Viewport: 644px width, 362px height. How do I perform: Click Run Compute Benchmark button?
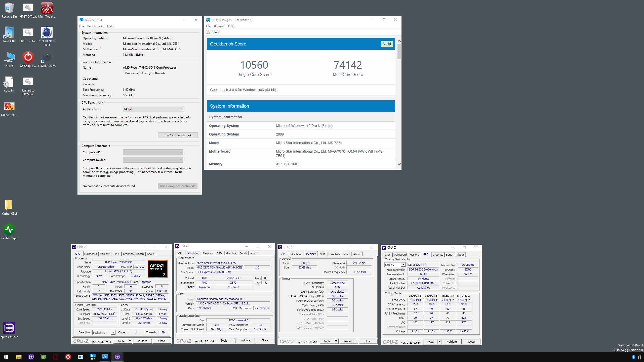click(177, 186)
